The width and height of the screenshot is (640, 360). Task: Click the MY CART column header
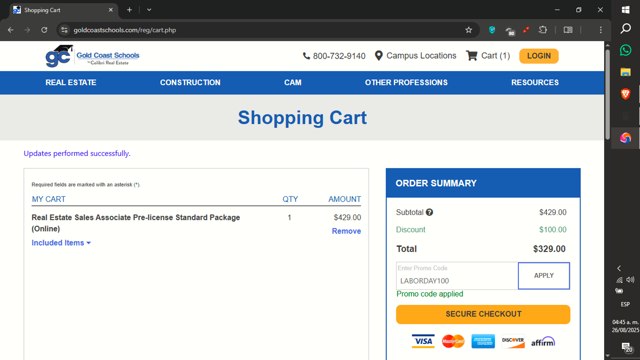click(49, 199)
